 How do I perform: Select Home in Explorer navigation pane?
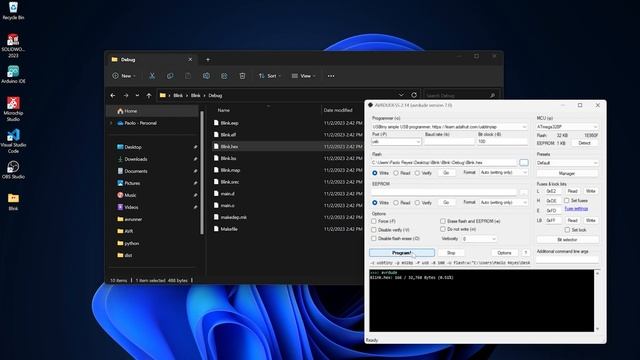pos(152,111)
